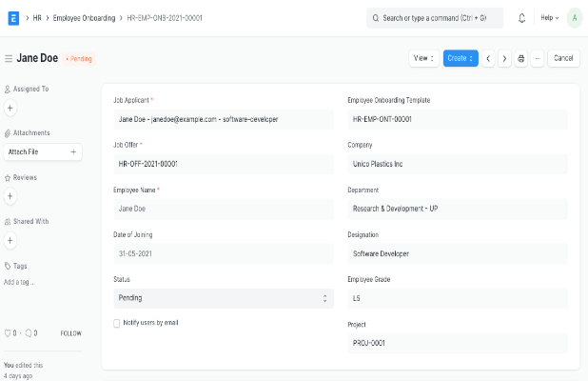Open the Help menu
Screen dimensions: 588x381
point(550,18)
